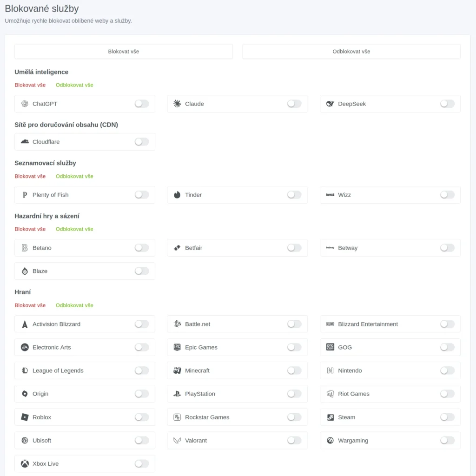Switch on blocking for Roblox

[x=142, y=417]
